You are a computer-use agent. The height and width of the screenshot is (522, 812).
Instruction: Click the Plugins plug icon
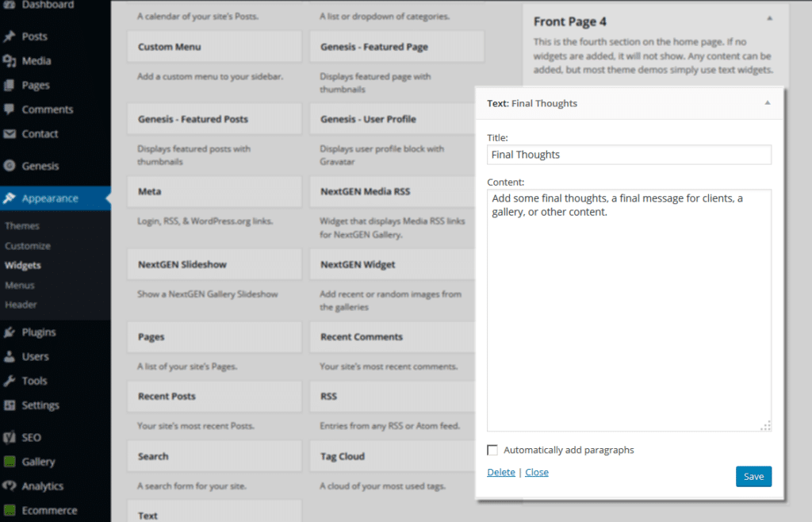(x=10, y=332)
